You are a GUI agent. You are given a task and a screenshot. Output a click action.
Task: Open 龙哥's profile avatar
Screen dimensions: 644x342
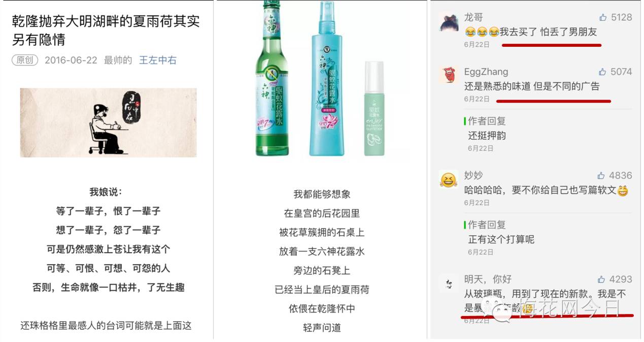(x=449, y=23)
